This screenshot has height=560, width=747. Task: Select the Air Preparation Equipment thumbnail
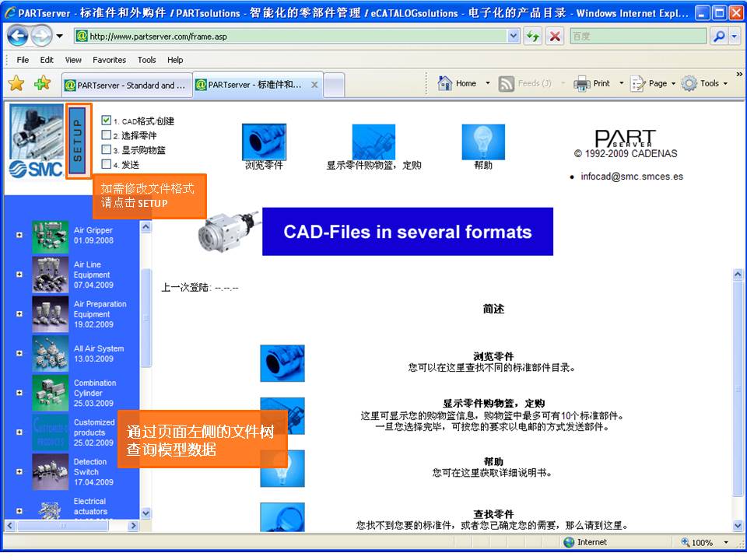50,314
